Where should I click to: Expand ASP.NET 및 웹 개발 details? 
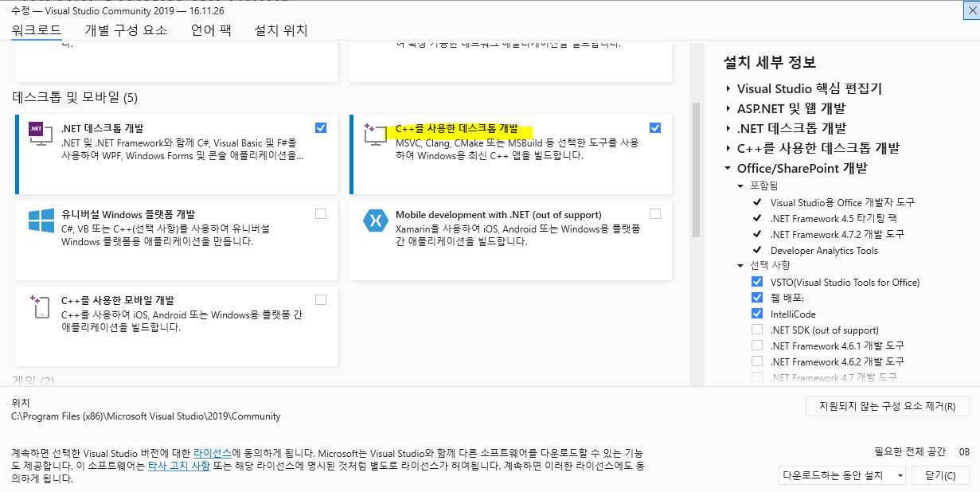tap(728, 108)
